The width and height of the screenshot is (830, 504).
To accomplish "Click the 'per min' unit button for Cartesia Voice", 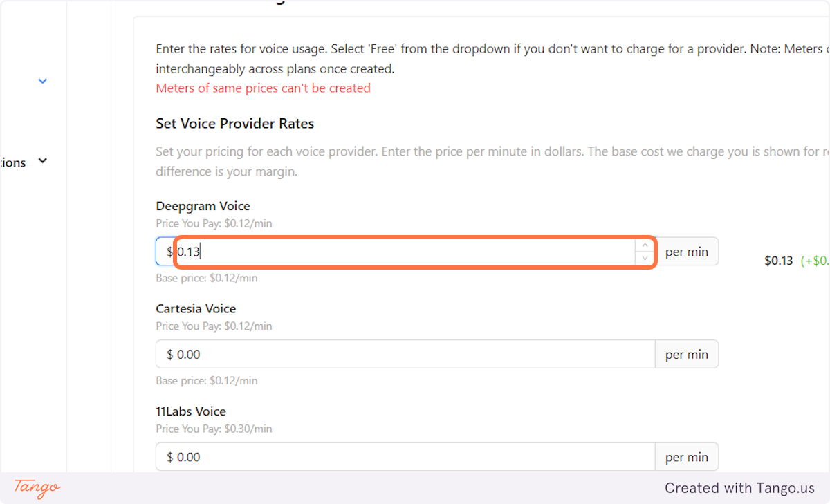I will pos(687,353).
